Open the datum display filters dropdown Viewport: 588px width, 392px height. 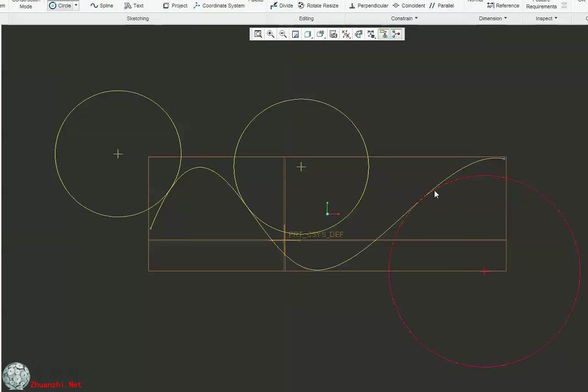point(346,34)
